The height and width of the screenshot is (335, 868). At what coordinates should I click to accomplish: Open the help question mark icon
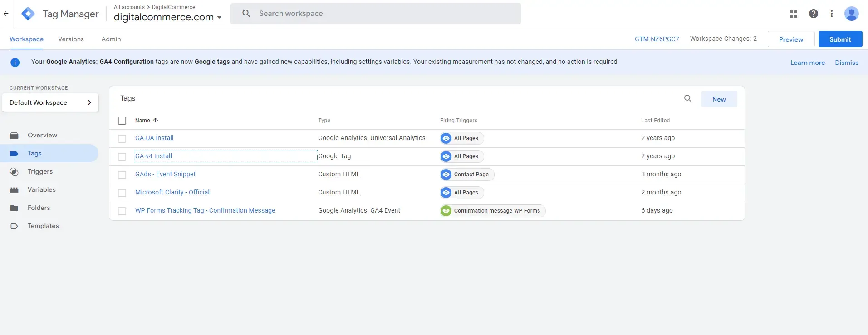pyautogui.click(x=814, y=14)
